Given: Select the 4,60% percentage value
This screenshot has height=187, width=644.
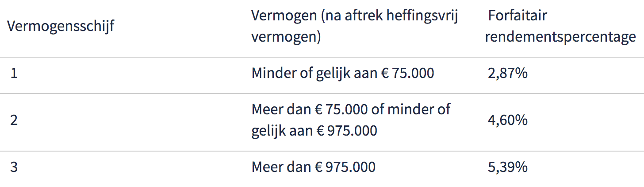Looking at the screenshot, I should coord(508,120).
